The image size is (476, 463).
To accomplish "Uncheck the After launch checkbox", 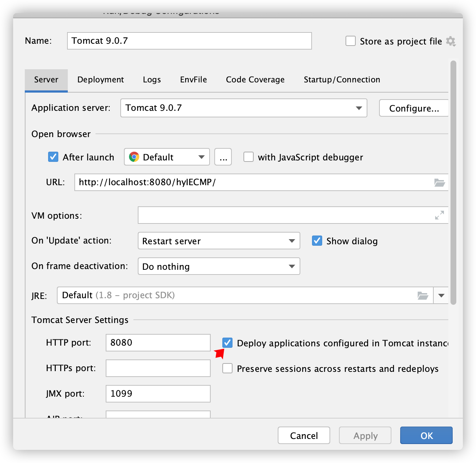I will coord(53,157).
